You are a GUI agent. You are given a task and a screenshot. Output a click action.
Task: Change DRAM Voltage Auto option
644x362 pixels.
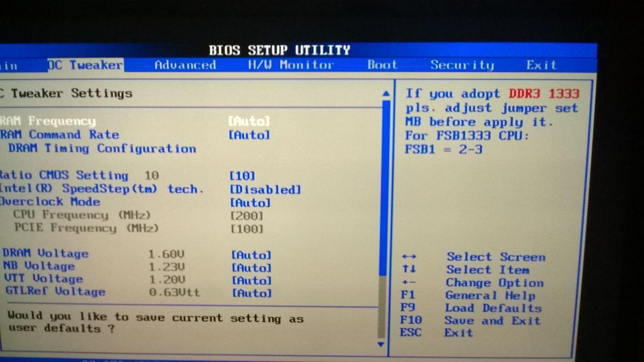(x=251, y=255)
